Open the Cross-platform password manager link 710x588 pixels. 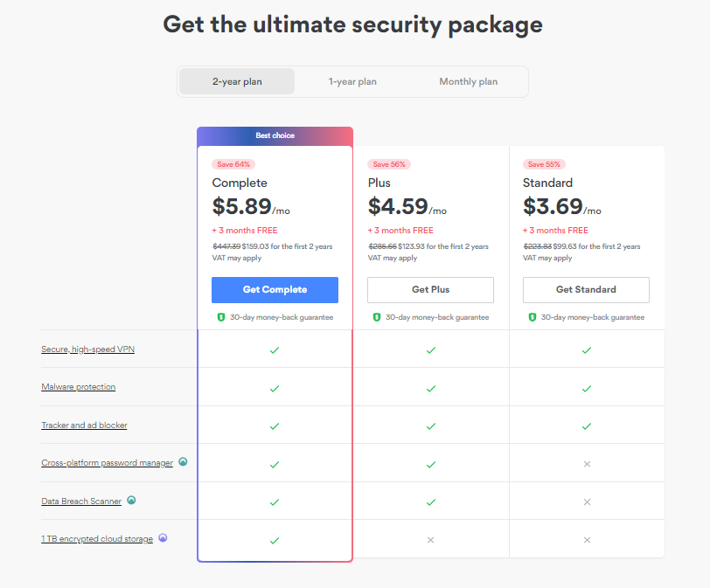(108, 463)
